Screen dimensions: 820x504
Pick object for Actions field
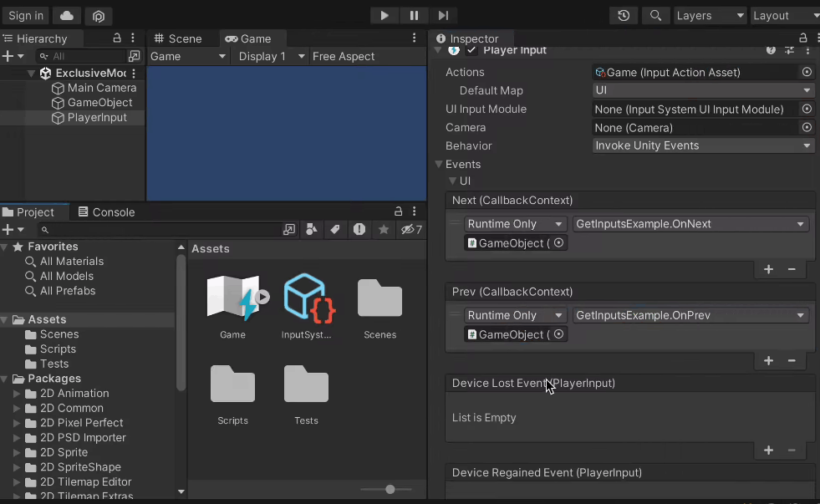pos(807,72)
